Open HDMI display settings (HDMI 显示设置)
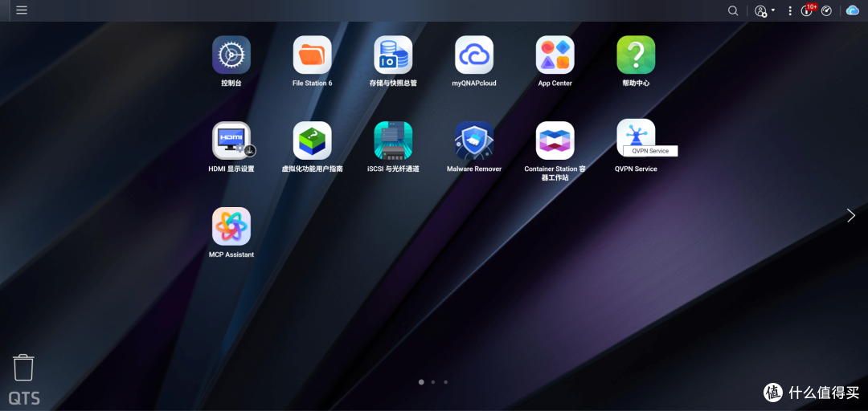 [231, 140]
